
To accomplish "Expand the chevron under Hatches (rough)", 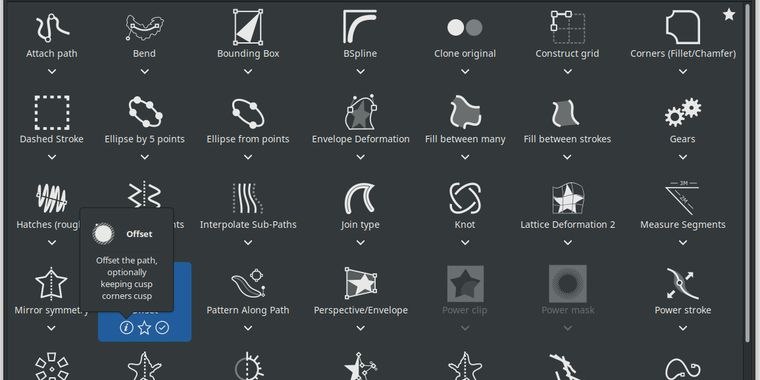I will tap(52, 242).
